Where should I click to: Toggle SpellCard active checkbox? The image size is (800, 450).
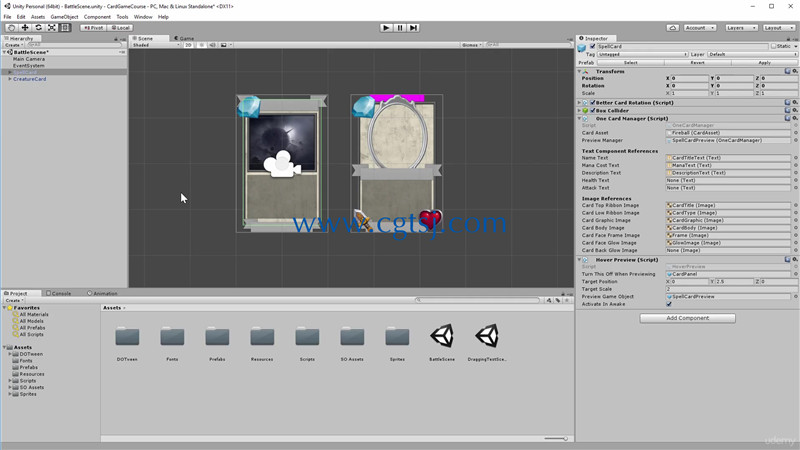(592, 46)
